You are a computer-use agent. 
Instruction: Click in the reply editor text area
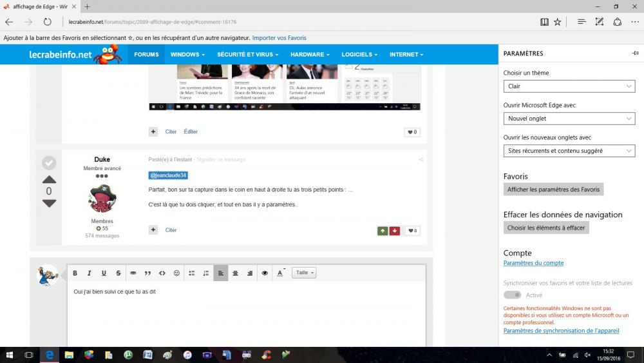pyautogui.click(x=247, y=314)
